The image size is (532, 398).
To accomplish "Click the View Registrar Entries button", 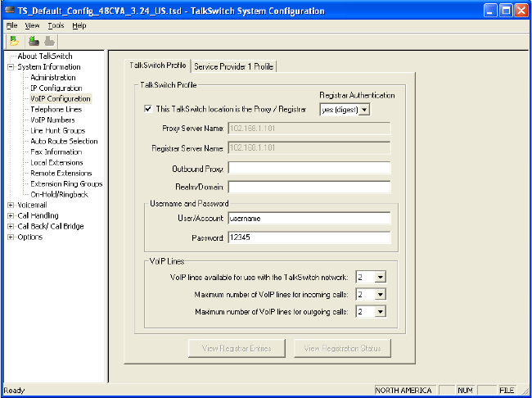I will pos(237,348).
